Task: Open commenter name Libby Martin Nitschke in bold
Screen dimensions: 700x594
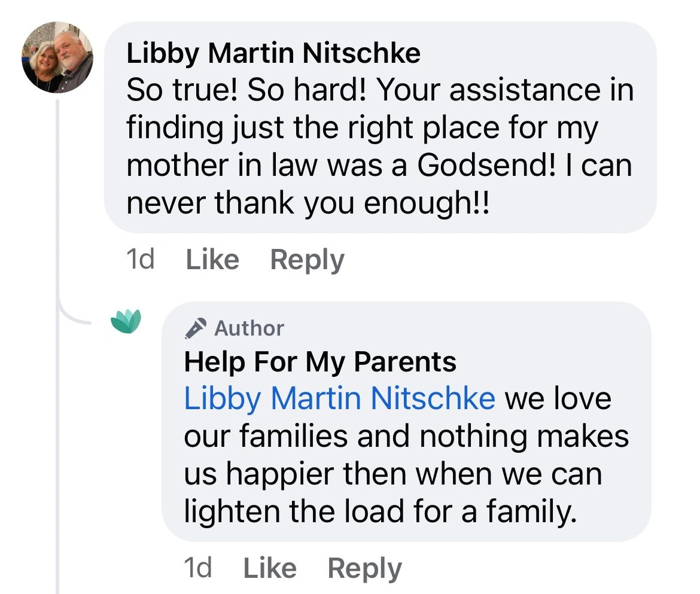Action: tap(273, 54)
